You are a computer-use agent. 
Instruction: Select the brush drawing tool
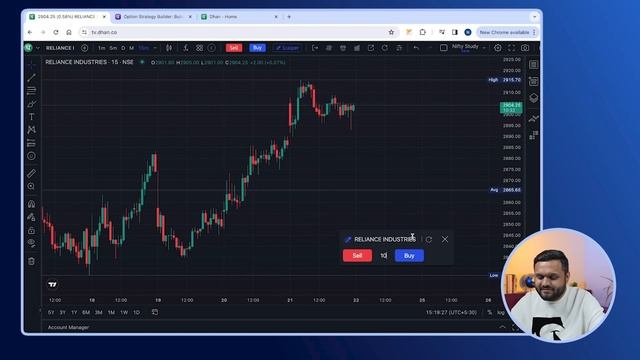click(31, 104)
